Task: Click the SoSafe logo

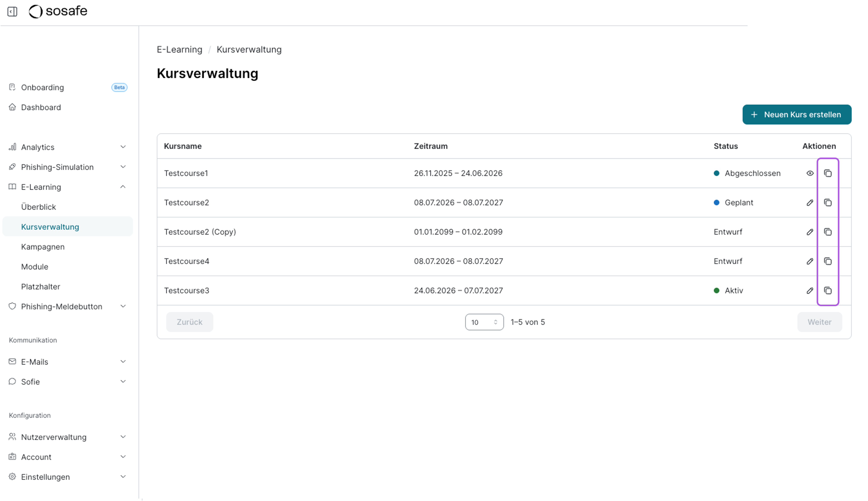Action: (58, 11)
